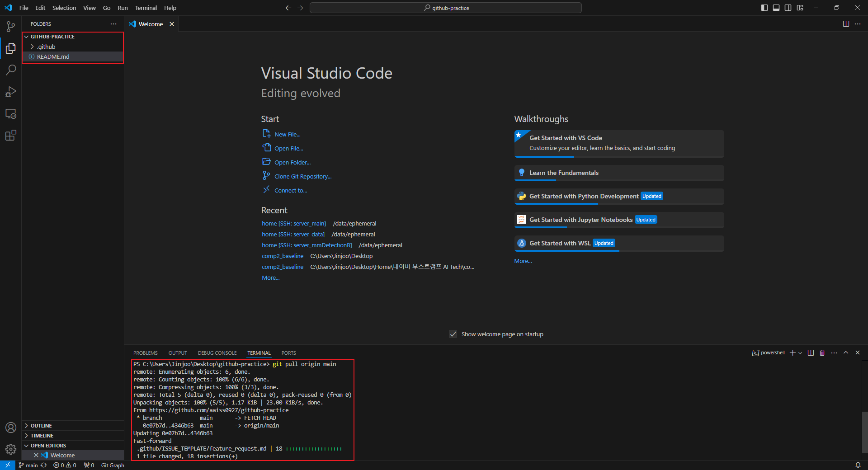868x470 pixels.
Task: Open forwarded ports status item
Action: click(89, 465)
